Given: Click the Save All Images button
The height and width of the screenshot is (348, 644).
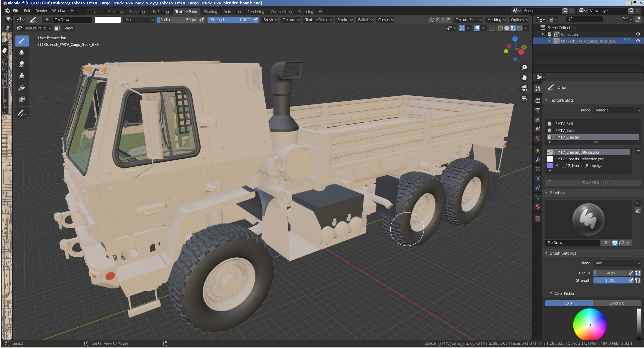Looking at the screenshot, I should 593,183.
